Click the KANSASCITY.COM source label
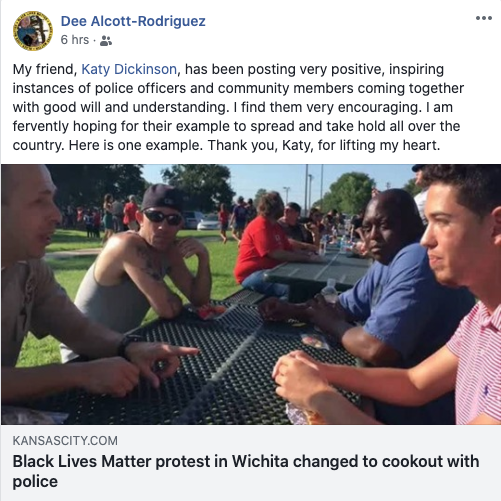 pos(65,441)
